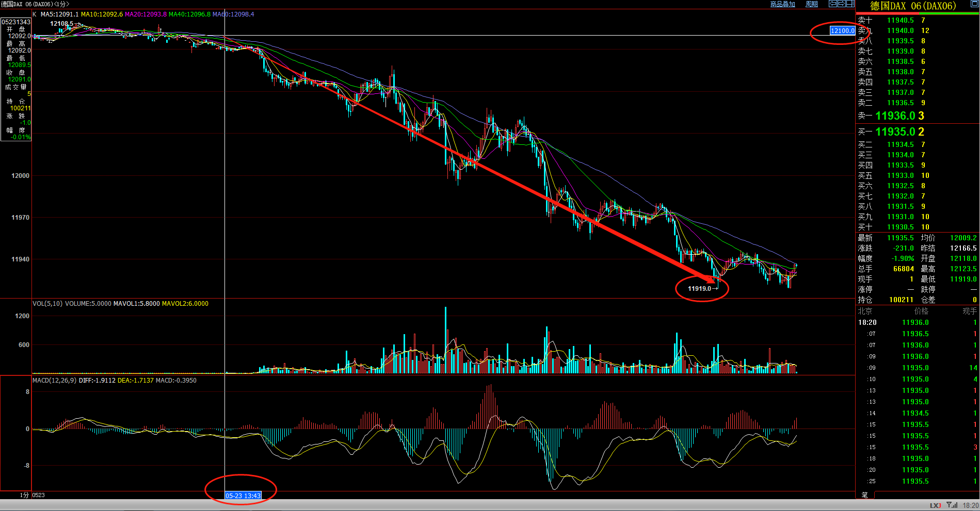The height and width of the screenshot is (511, 980).
Task: Click the 总手 66804 total volume
Action: [904, 269]
